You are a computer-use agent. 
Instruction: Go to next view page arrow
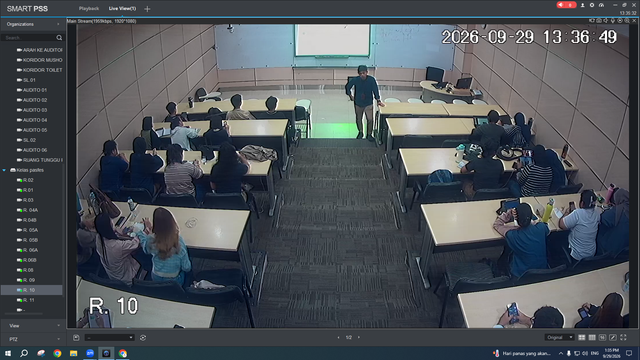(359, 338)
